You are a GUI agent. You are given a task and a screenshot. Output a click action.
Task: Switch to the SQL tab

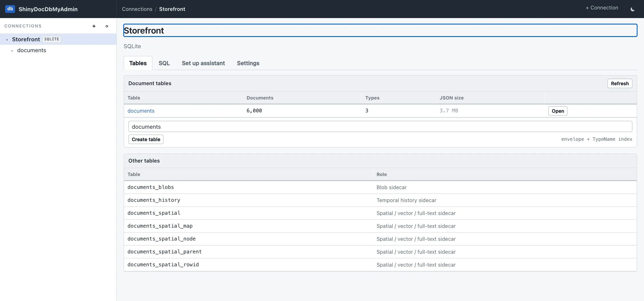click(164, 63)
